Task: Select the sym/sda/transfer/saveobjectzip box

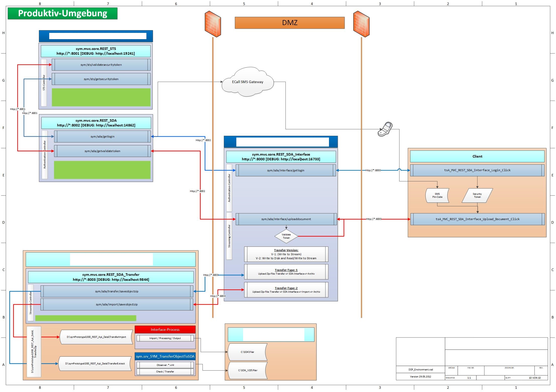Action: 117,291
